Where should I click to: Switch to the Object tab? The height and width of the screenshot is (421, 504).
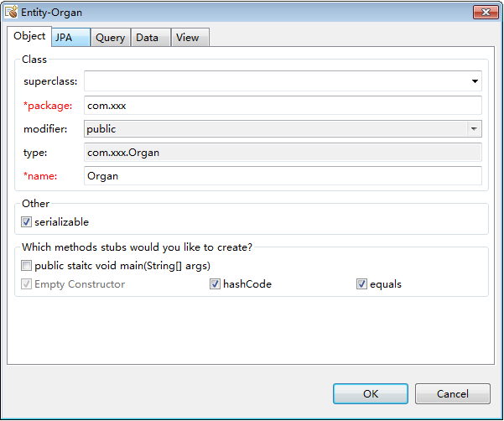29,36
